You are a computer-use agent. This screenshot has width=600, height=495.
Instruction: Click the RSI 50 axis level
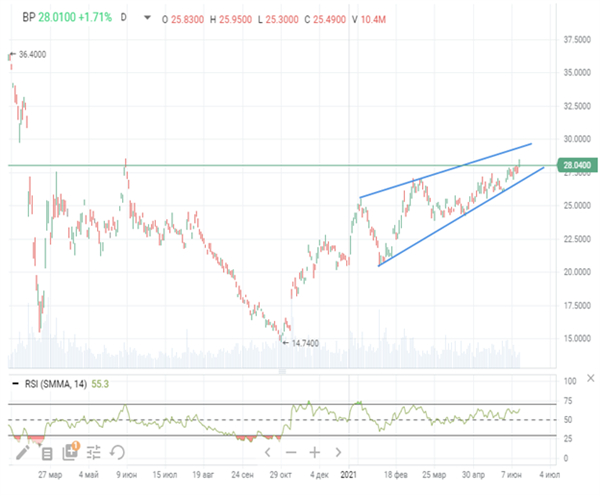(568, 420)
